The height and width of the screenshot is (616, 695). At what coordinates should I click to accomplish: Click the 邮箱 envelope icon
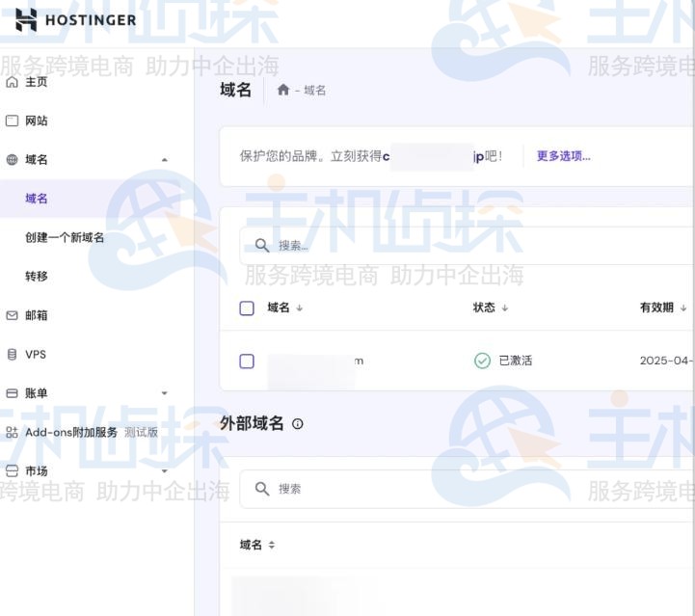12,315
